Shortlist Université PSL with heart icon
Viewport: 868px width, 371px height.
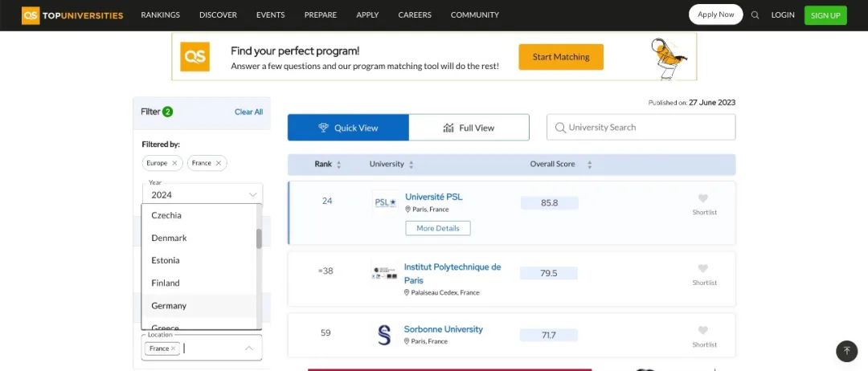tap(703, 198)
